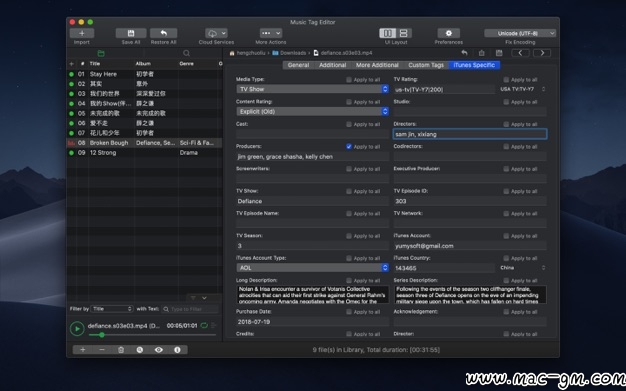Click the bottom toolbar magnifier search icon
Image resolution: width=626 pixels, height=391 pixels.
140,350
